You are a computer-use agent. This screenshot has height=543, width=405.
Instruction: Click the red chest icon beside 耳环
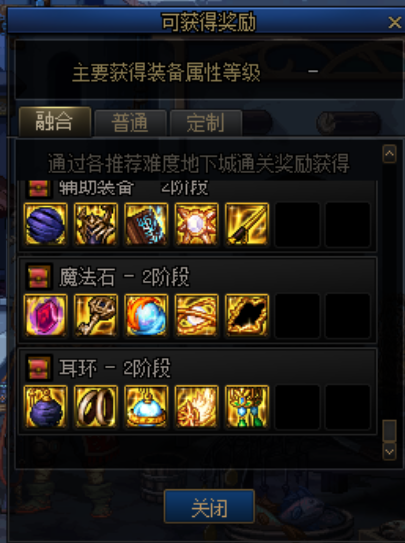click(39, 368)
